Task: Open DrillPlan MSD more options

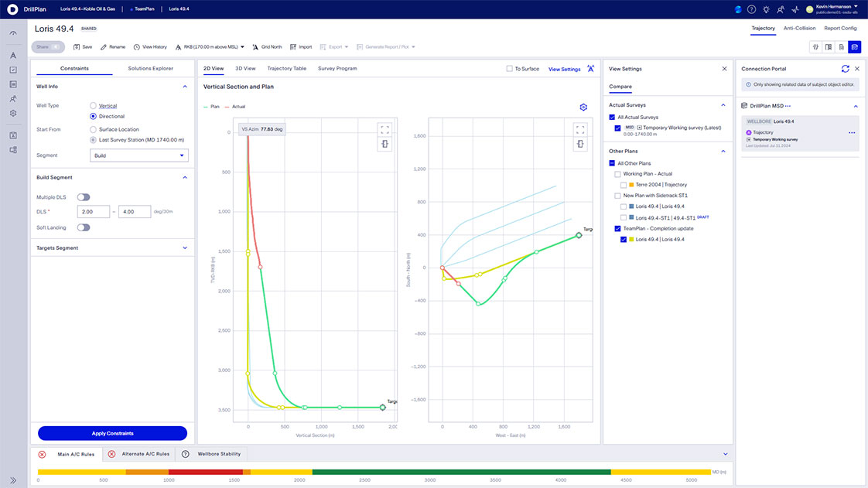Action: pyautogui.click(x=788, y=106)
